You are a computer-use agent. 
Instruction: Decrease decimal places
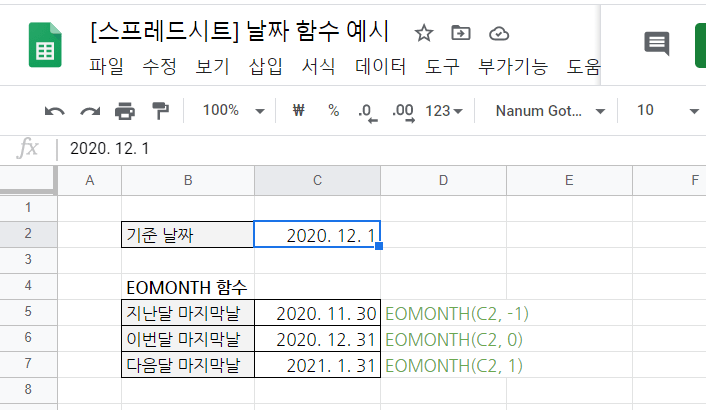click(367, 111)
